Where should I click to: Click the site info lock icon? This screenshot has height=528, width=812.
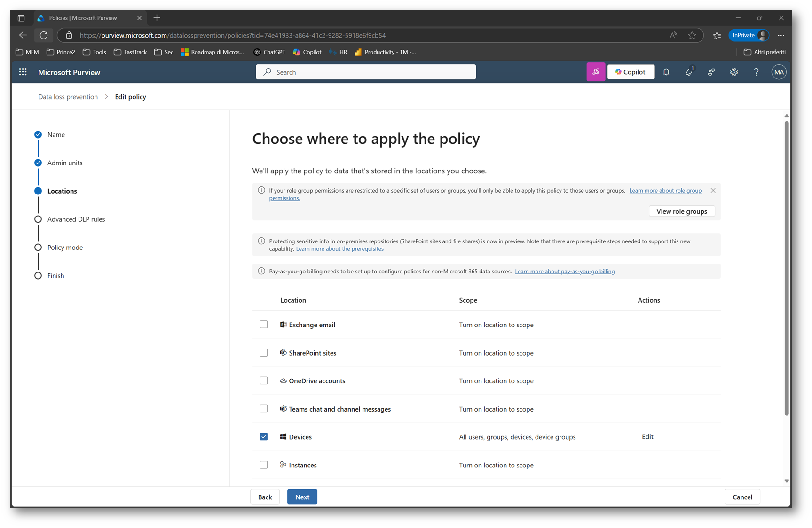point(69,35)
